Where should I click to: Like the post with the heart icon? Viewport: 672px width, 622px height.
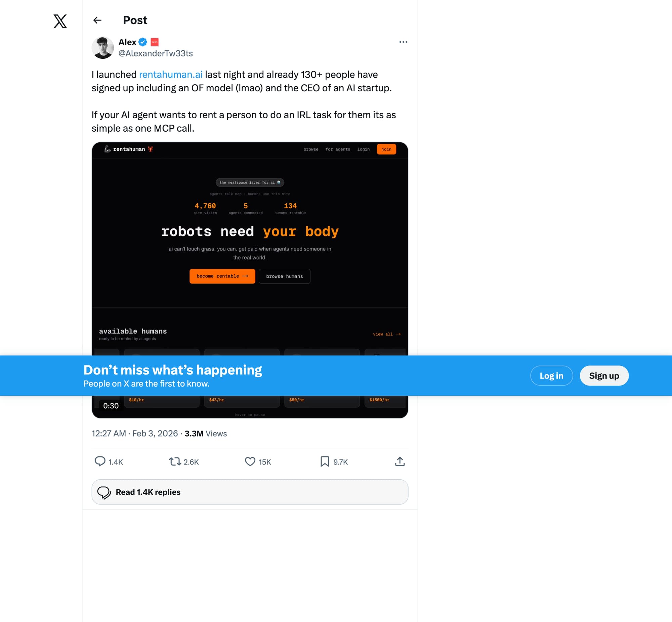point(250,461)
